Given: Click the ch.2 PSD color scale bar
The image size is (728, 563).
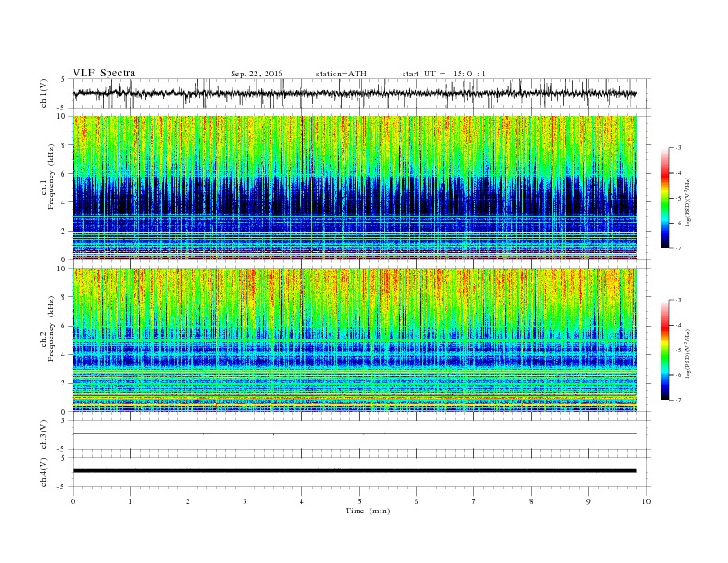Looking at the screenshot, I should point(665,350).
